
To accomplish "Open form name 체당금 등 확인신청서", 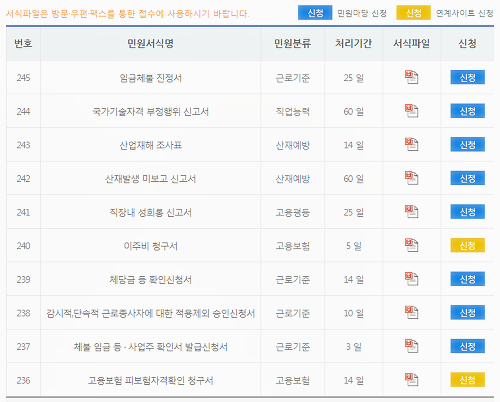I will click(151, 279).
